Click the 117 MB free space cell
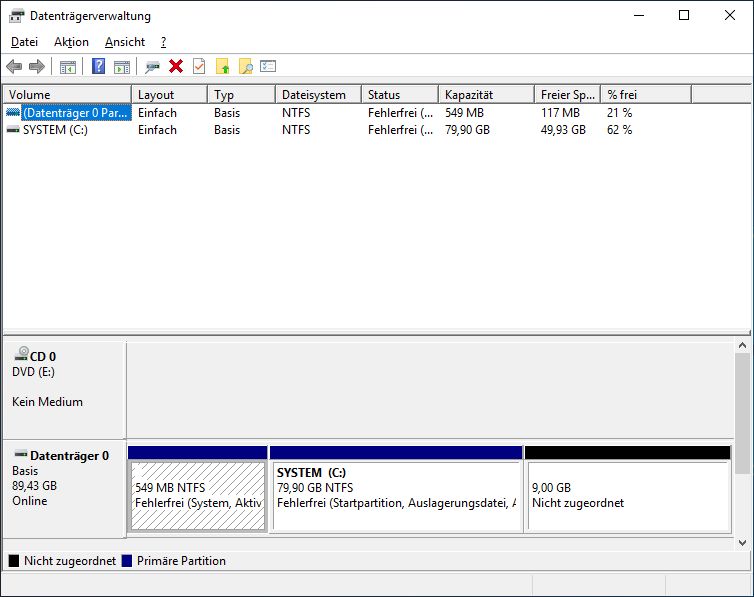 click(x=560, y=113)
